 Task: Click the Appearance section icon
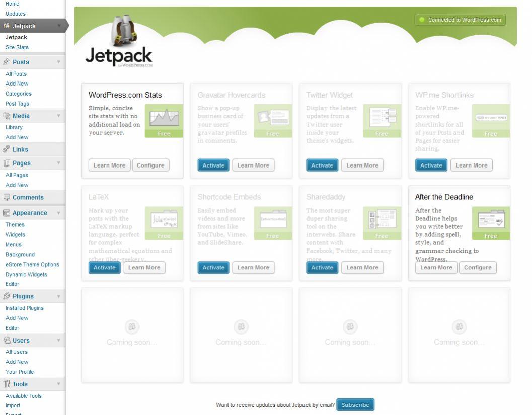7,213
